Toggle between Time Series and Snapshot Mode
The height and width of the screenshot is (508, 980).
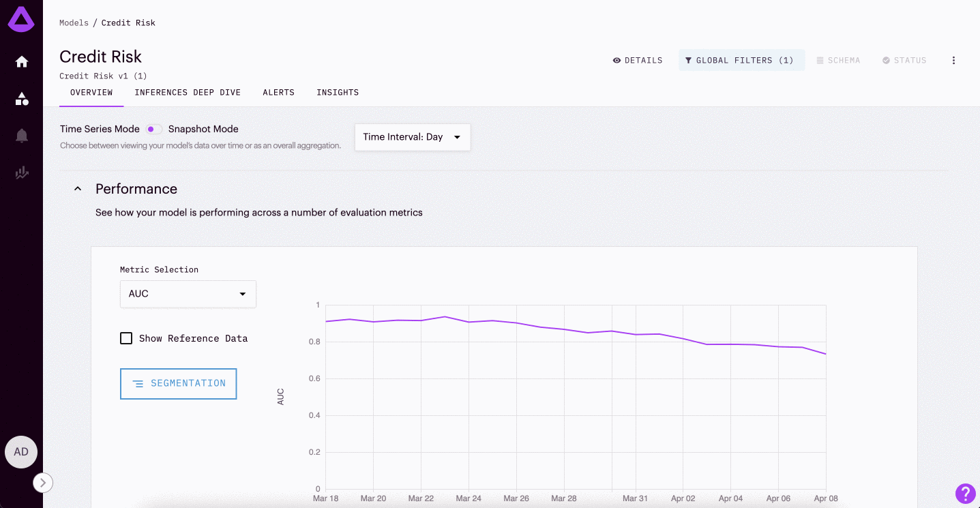pos(154,129)
